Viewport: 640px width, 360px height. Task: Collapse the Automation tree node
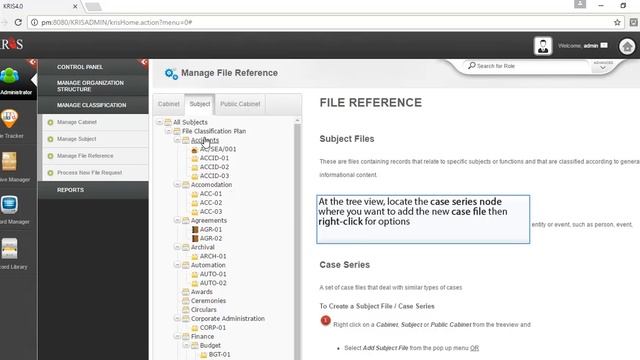[178, 265]
